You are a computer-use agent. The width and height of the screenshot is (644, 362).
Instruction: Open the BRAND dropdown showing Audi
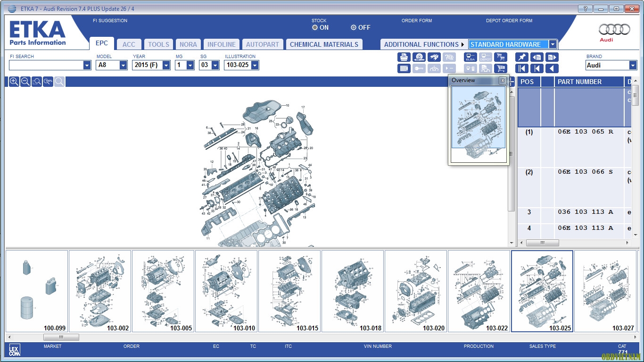coord(633,66)
